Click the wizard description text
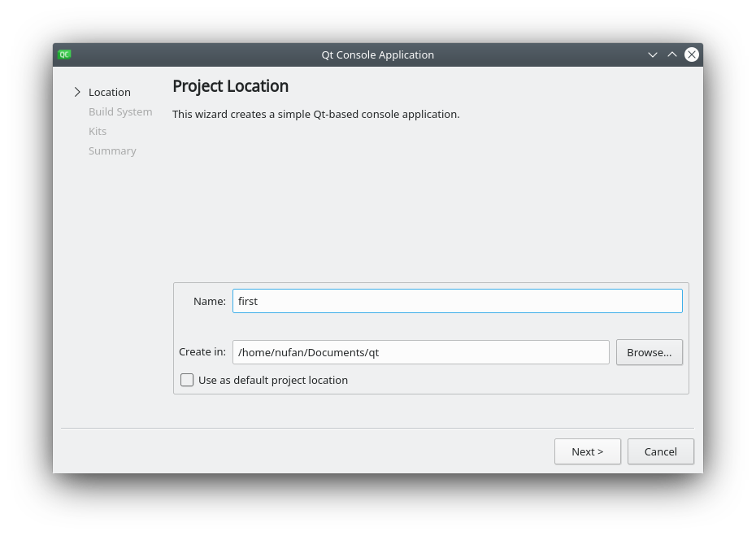 pyautogui.click(x=315, y=114)
